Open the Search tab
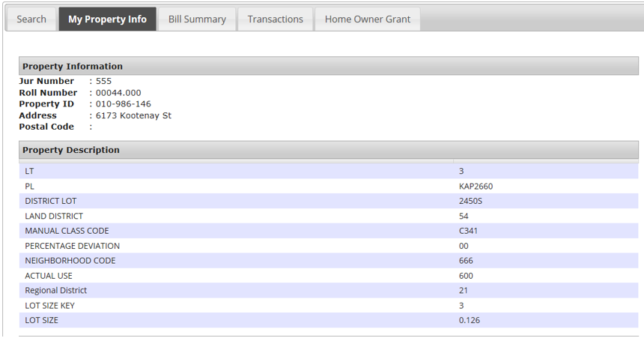This screenshot has width=644, height=338. click(x=31, y=19)
